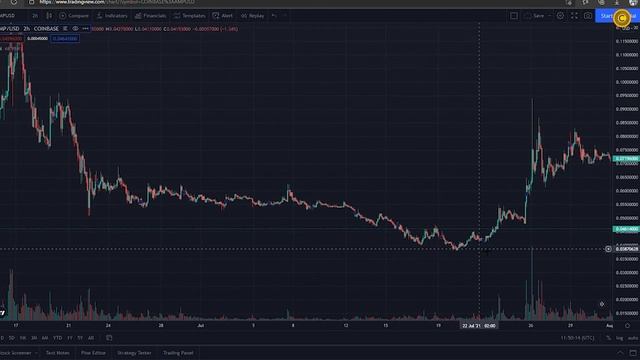Viewport: 640px width, 360px height.
Task: Open the Text Notes tab
Action: click(x=58, y=353)
